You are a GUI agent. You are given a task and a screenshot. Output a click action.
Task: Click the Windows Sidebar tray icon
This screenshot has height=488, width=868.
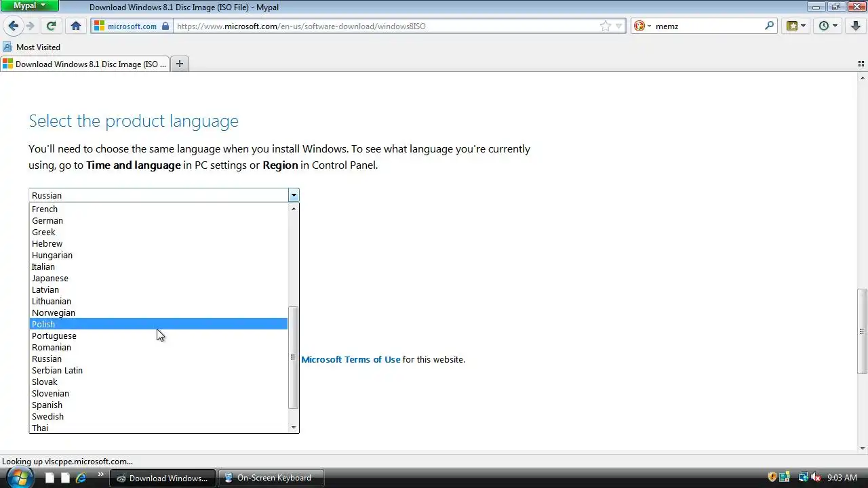(785, 478)
